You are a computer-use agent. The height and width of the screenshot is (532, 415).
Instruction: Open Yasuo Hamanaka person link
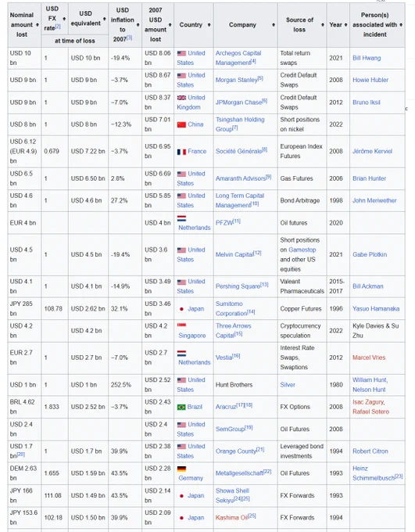click(376, 309)
